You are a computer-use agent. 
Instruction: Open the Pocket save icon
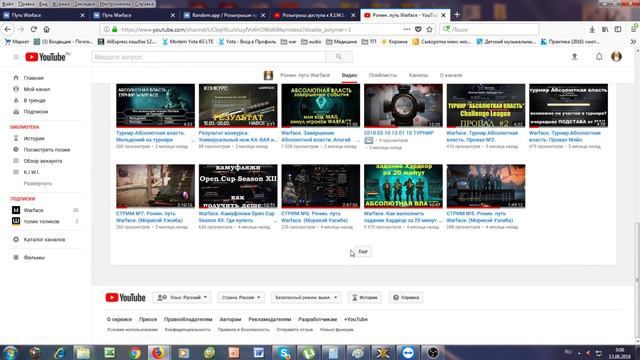point(418,29)
